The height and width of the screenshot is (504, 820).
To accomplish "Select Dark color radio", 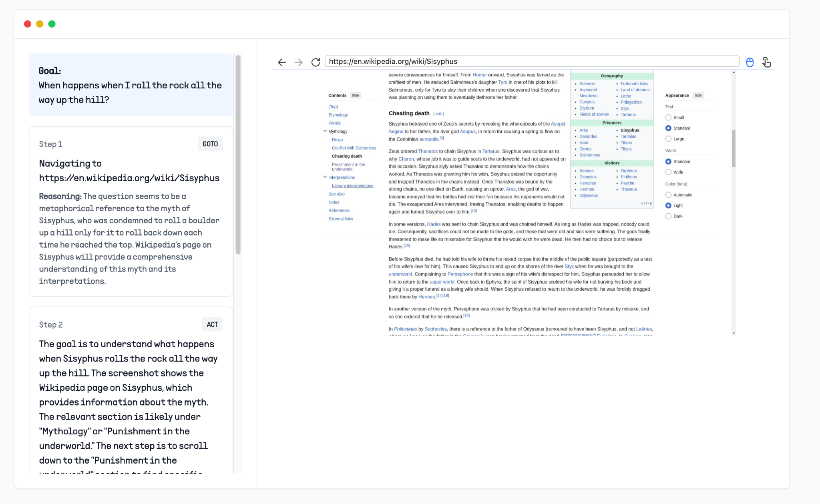I will click(x=668, y=216).
